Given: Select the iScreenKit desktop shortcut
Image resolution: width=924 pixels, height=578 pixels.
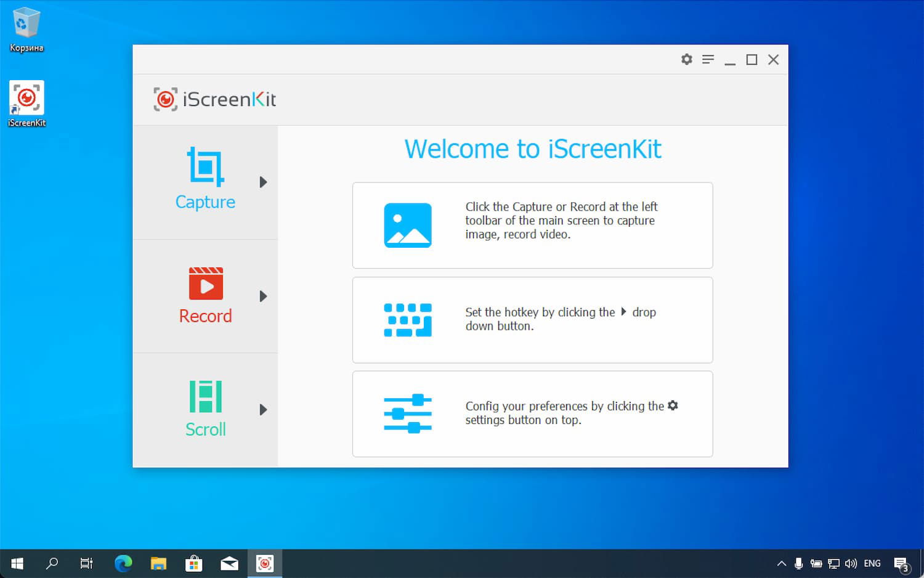Looking at the screenshot, I should pos(26,104).
